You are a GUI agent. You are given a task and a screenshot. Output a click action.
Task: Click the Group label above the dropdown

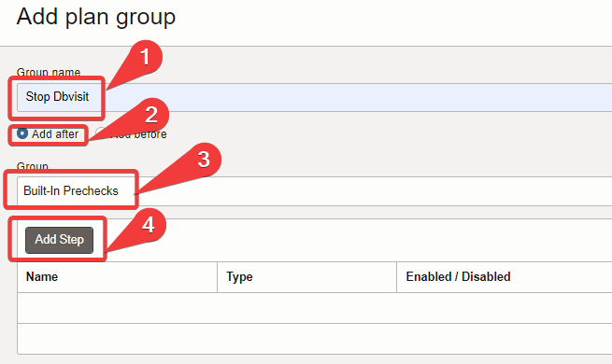[x=33, y=166]
